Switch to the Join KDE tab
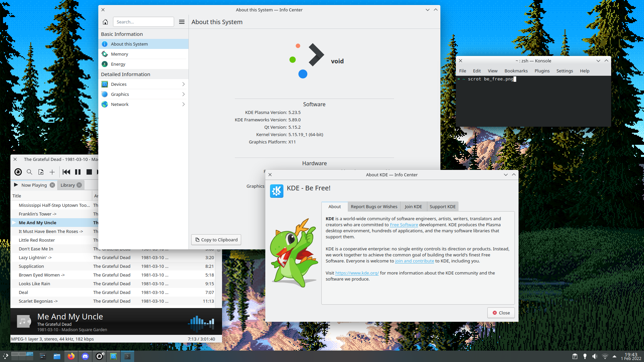The width and height of the screenshot is (644, 362). [x=413, y=206]
